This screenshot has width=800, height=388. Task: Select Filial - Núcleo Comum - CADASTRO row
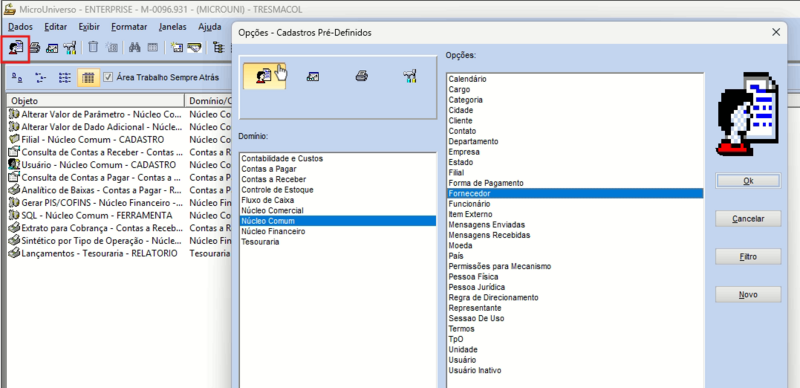(x=119, y=139)
